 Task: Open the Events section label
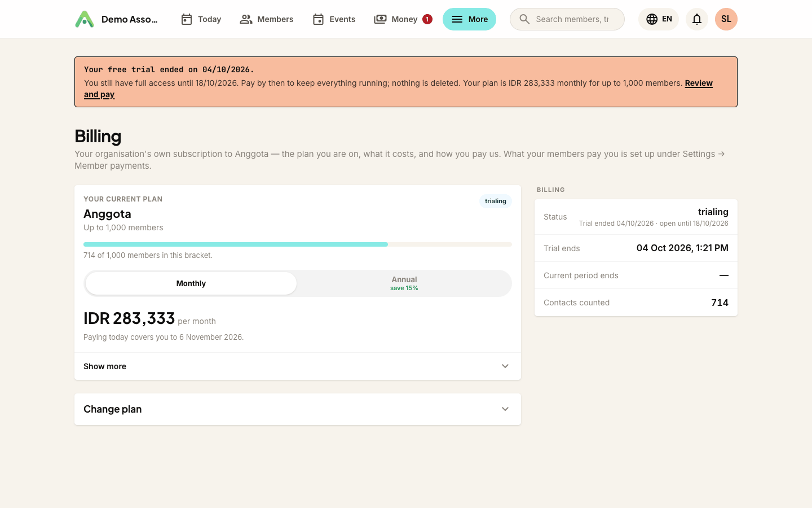[x=342, y=19]
